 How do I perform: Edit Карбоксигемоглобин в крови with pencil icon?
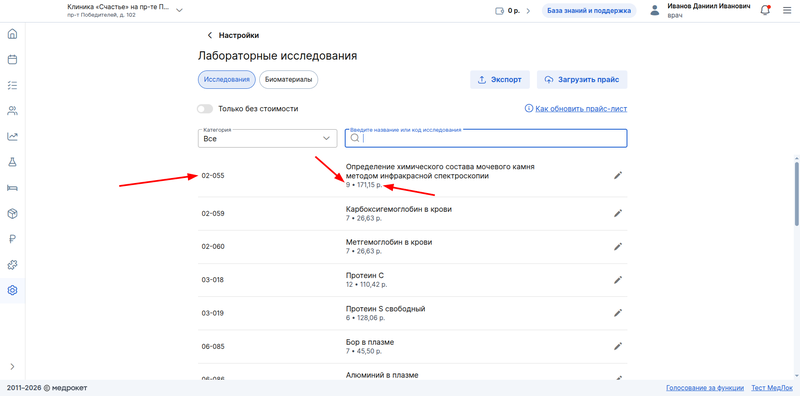pos(618,213)
